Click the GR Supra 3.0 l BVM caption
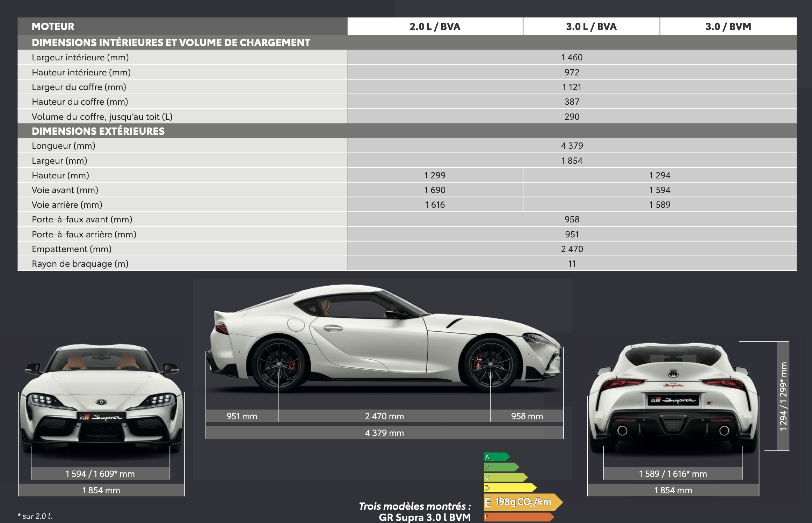 (425, 517)
